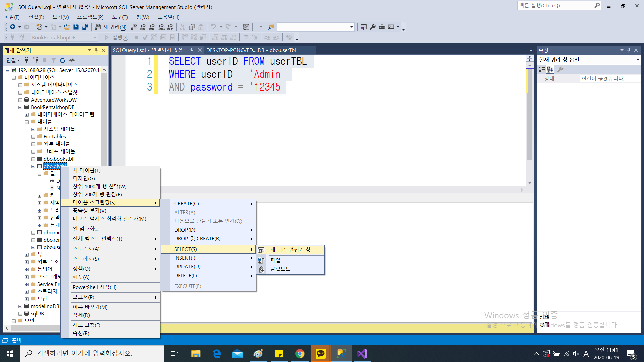Click the Save All toolbar icon
Viewport: 644px width, 362px height.
point(85,27)
